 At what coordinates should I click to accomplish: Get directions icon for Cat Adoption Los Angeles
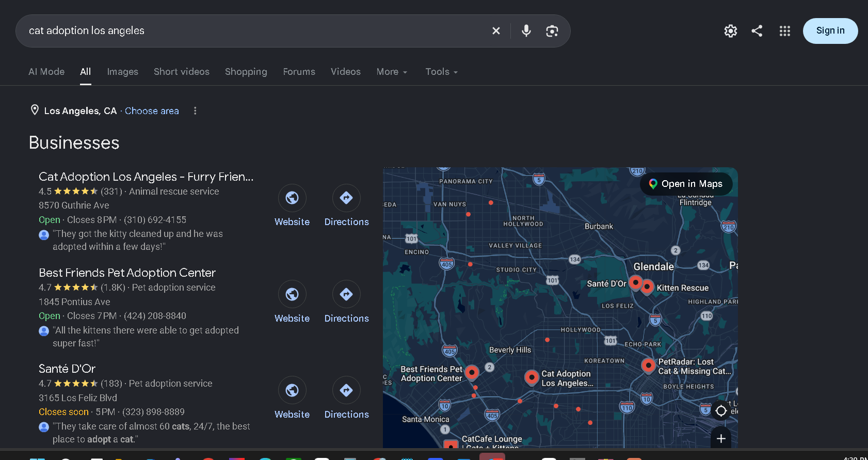pyautogui.click(x=346, y=198)
